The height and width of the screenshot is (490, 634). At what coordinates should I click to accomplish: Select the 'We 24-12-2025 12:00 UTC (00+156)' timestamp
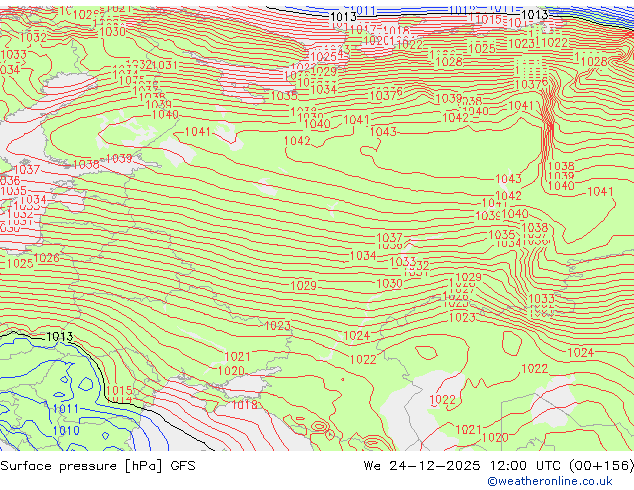pos(499,466)
